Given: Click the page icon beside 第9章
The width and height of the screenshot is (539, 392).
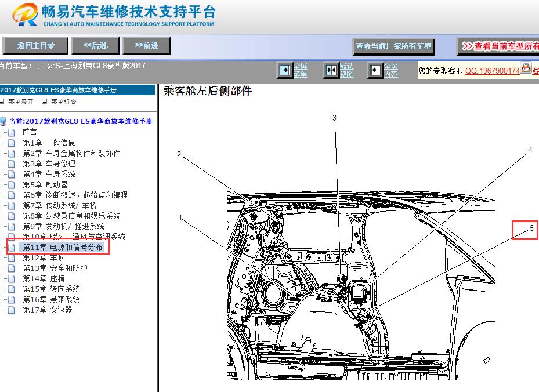Looking at the screenshot, I should click(12, 227).
